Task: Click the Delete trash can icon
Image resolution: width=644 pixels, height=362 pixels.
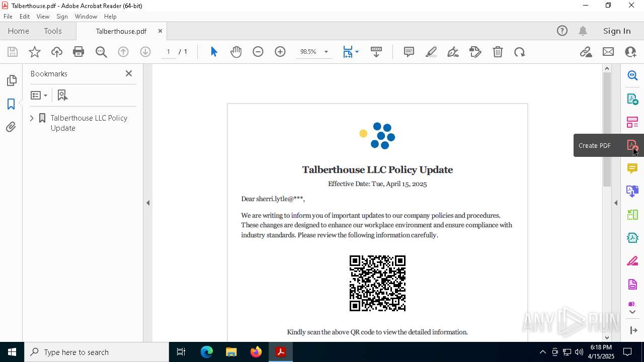Action: click(x=498, y=52)
